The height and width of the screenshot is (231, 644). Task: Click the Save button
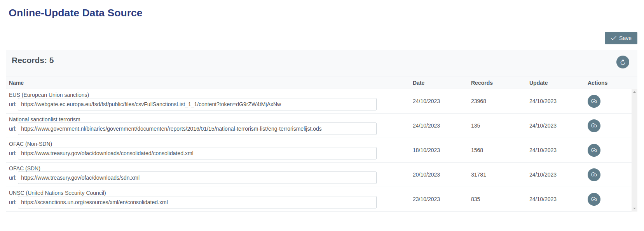pos(621,38)
